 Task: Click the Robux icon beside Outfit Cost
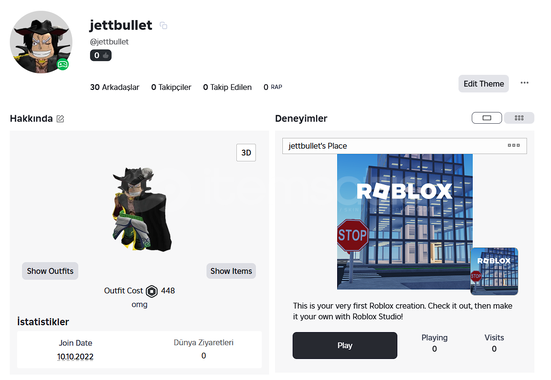152,291
